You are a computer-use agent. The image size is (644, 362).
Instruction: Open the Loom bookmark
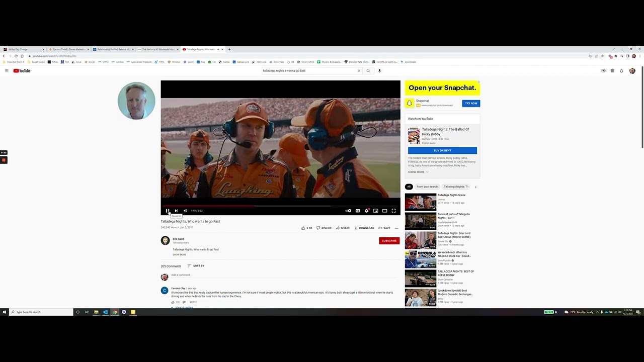coord(189,62)
